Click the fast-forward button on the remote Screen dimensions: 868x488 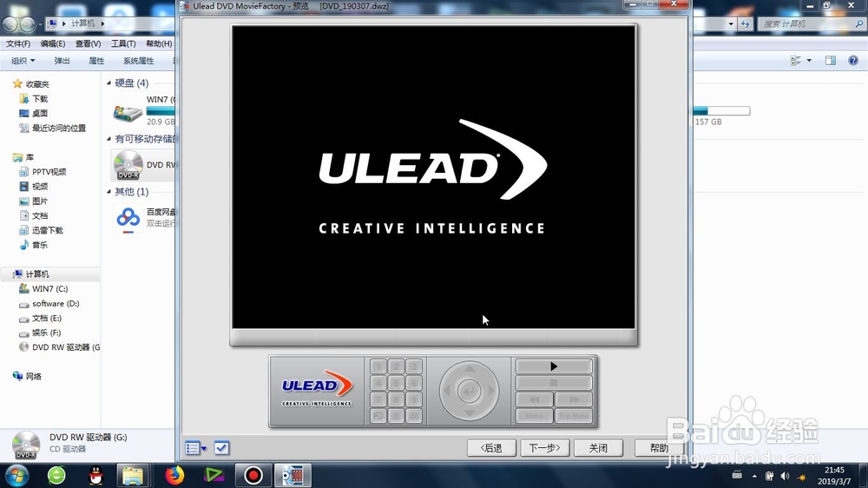pos(574,399)
